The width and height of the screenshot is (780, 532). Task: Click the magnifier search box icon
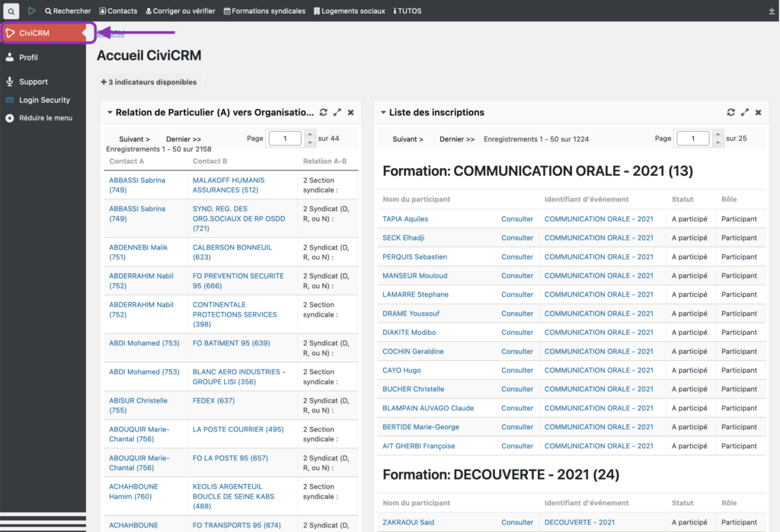pyautogui.click(x=12, y=11)
